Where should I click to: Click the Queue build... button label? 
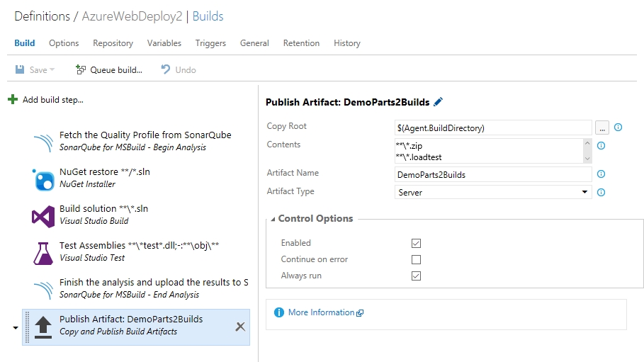pyautogui.click(x=116, y=70)
